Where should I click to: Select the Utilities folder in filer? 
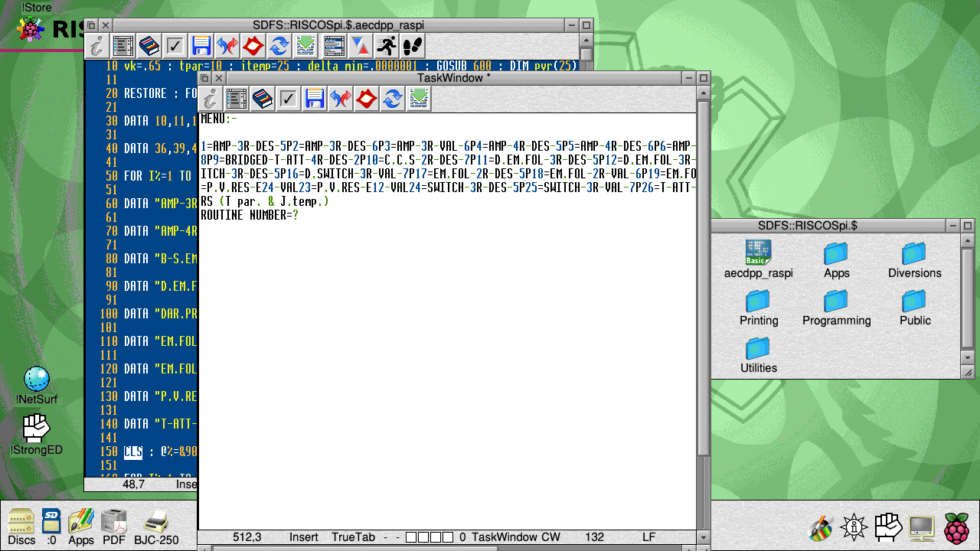point(759,354)
